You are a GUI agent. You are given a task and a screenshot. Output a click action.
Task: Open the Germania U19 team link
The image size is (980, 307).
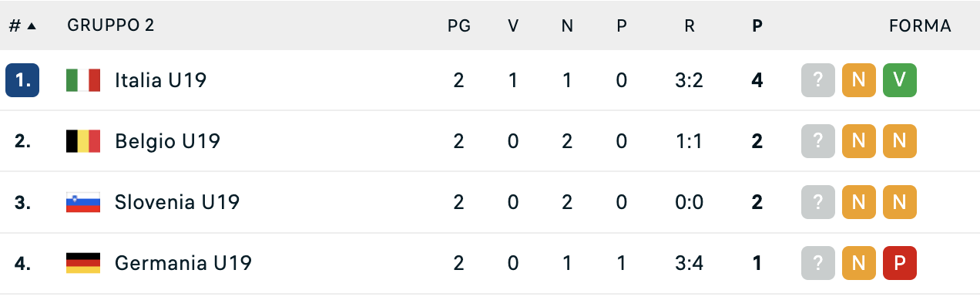tap(183, 264)
